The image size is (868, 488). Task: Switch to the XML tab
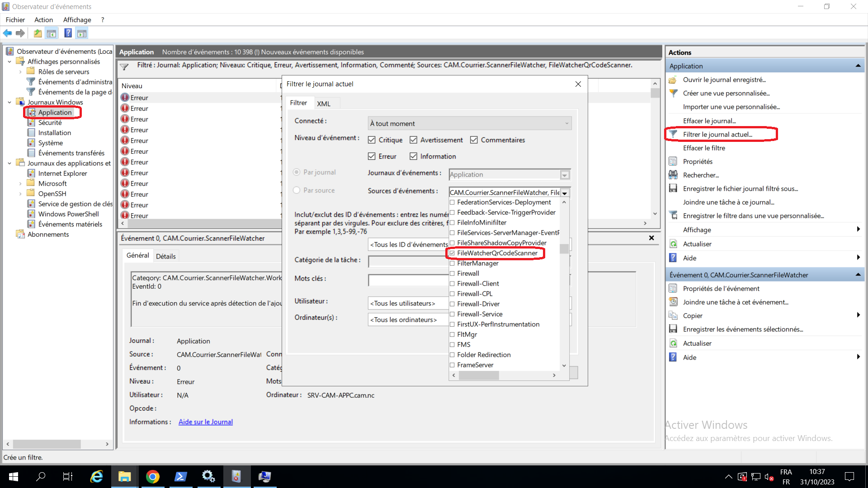(324, 103)
